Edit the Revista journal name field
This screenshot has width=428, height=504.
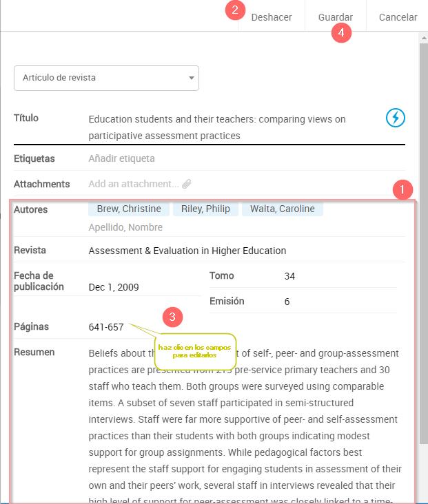click(x=187, y=251)
